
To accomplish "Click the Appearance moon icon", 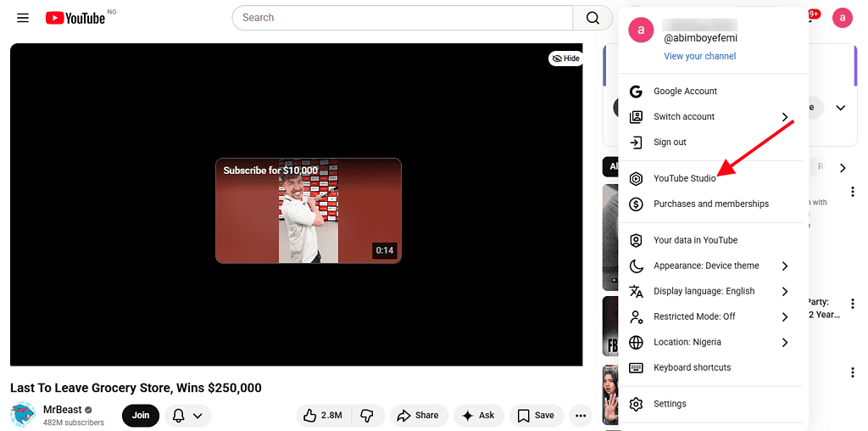I will point(636,266).
